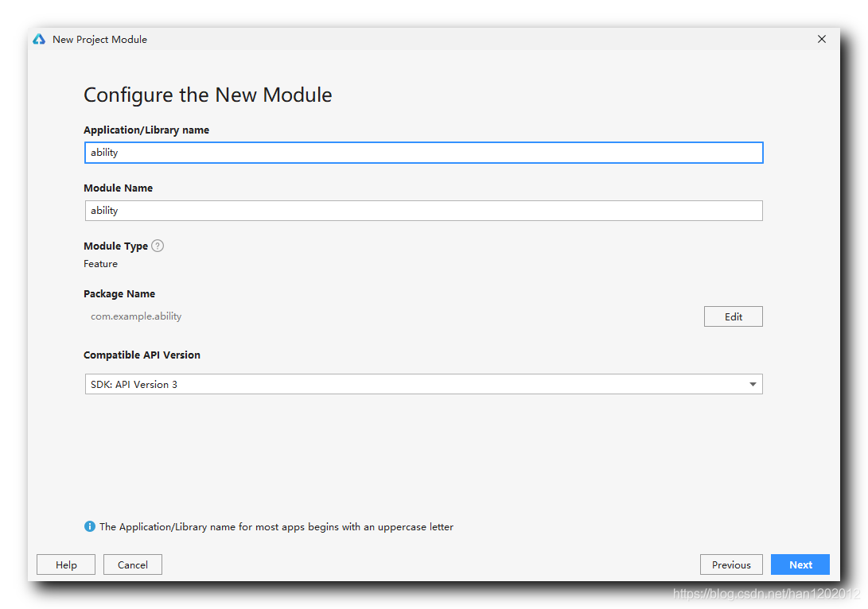Click the "Package Name" label
The height and width of the screenshot is (609, 868).
click(119, 293)
